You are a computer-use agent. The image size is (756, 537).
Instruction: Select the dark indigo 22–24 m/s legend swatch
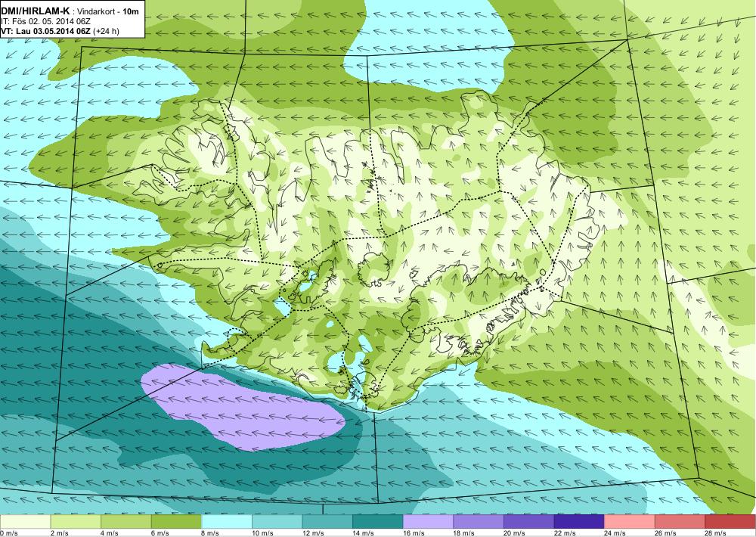click(x=580, y=522)
